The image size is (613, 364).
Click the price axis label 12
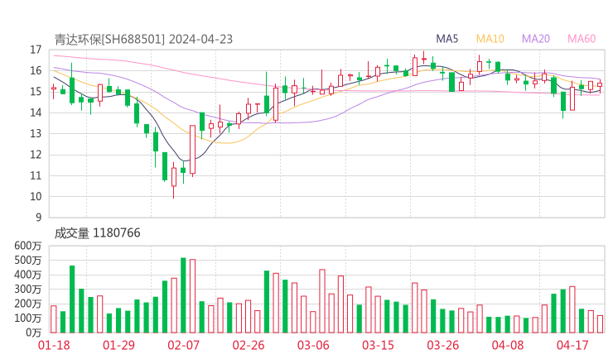pos(36,155)
